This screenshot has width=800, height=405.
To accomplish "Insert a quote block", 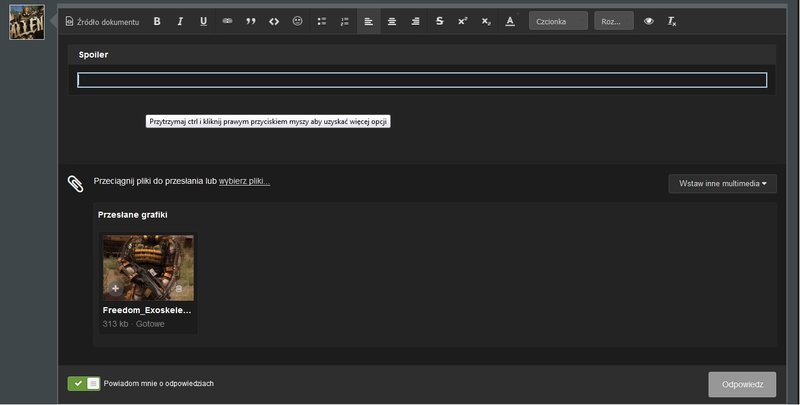I will (251, 21).
